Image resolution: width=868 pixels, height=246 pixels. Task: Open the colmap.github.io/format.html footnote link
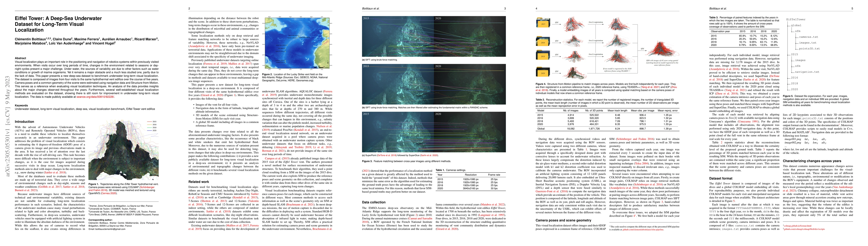798,226
